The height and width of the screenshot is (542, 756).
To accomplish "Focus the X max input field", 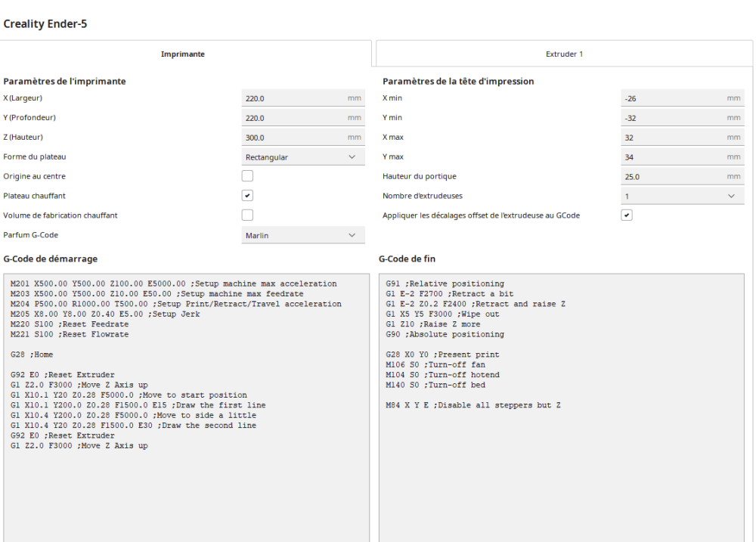I will tap(672, 138).
